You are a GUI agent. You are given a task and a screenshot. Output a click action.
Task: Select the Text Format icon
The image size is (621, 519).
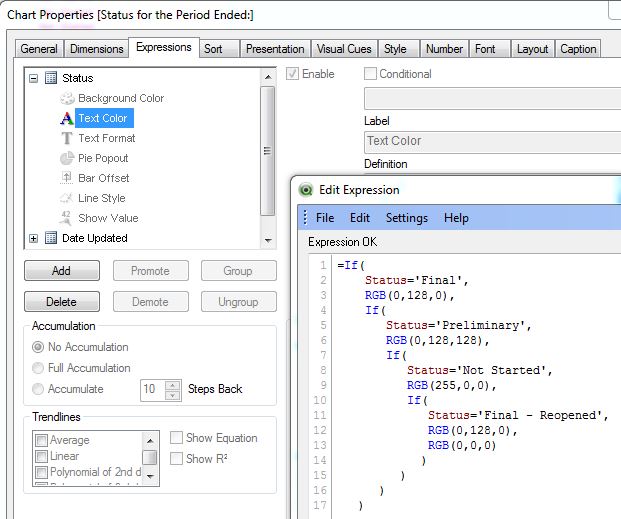[67, 138]
